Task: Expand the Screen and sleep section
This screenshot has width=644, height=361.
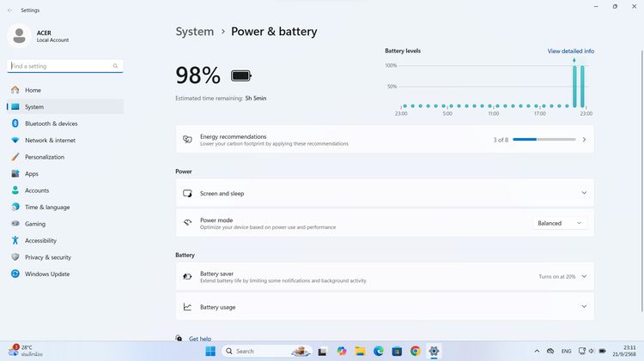Action: pos(385,193)
